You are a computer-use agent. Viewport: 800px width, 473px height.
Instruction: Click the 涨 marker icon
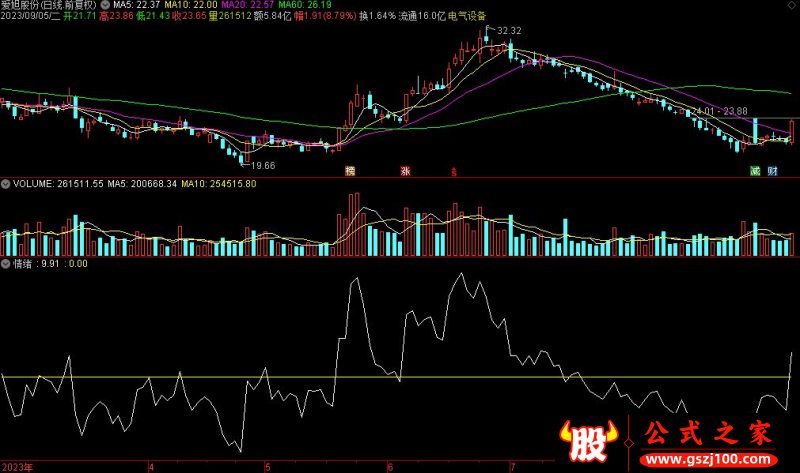click(405, 171)
